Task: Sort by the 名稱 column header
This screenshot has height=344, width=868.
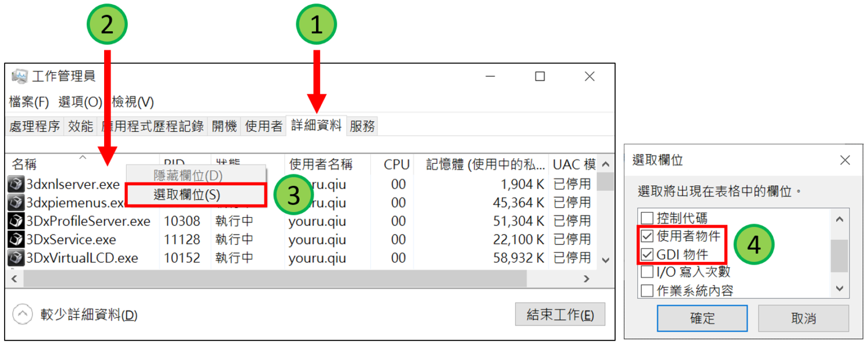Action: pos(83,164)
